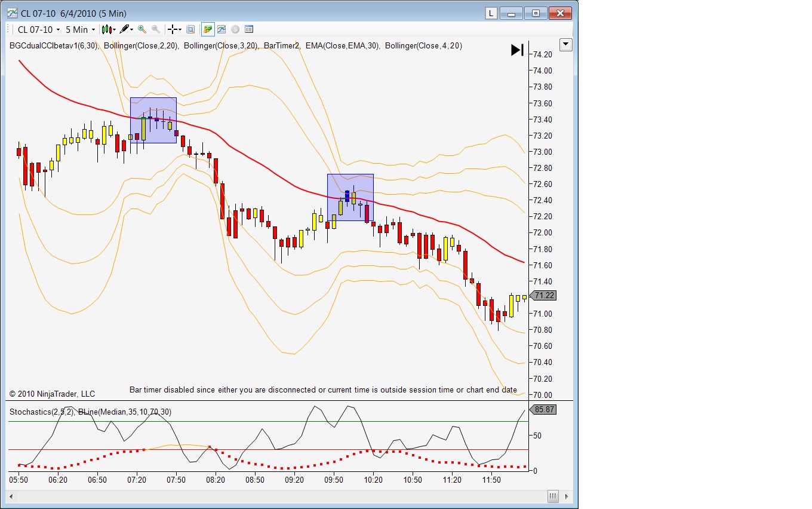Screen dimensions: 812x509
Task: Toggle the highlighted chart trader icon
Action: click(x=208, y=29)
